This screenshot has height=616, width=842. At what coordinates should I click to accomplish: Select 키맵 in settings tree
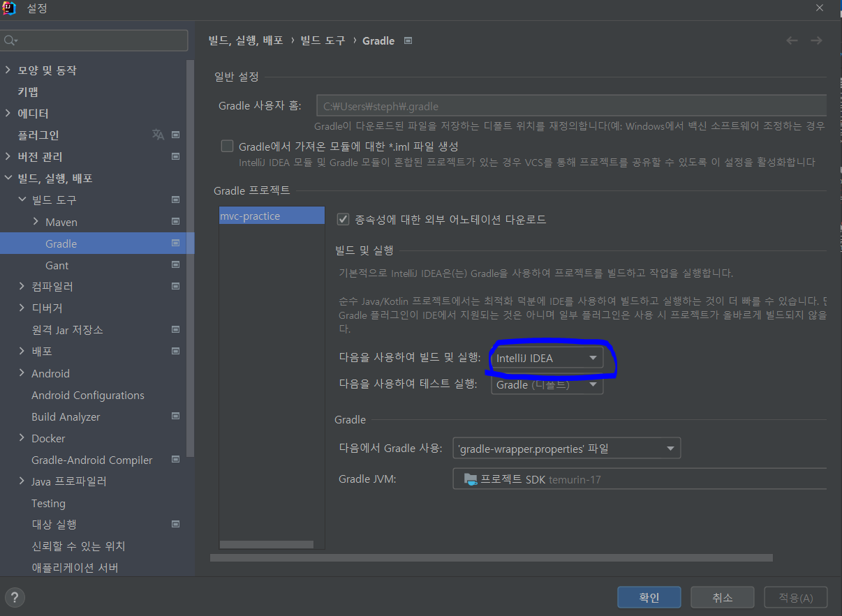(28, 91)
